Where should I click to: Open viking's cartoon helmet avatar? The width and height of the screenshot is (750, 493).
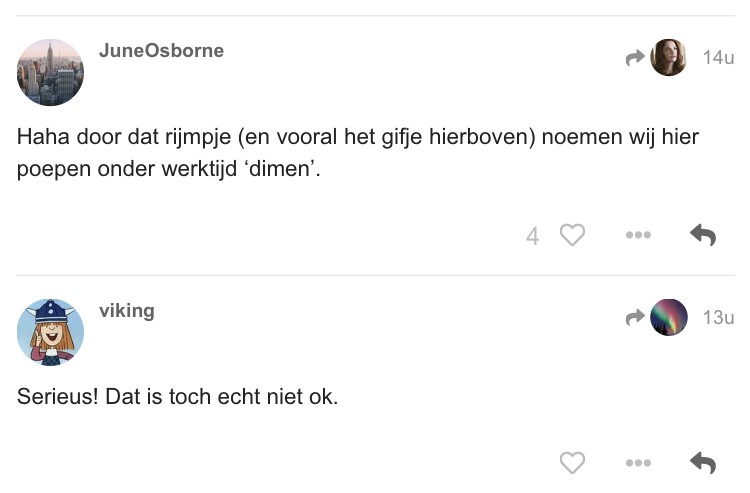50,332
